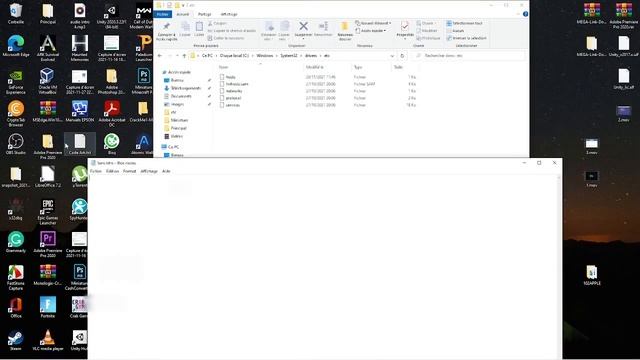Select the SSIAPPLE icon on desktop
Image resolution: width=640 pixels, height=360 pixels.
click(592, 275)
